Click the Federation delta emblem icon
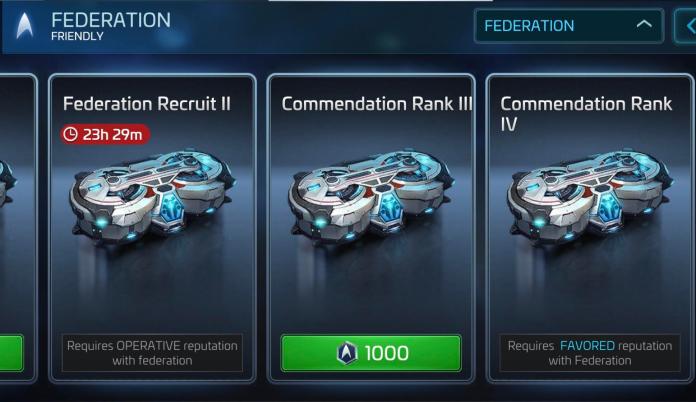Screen dimensions: 696x402 coord(24,26)
